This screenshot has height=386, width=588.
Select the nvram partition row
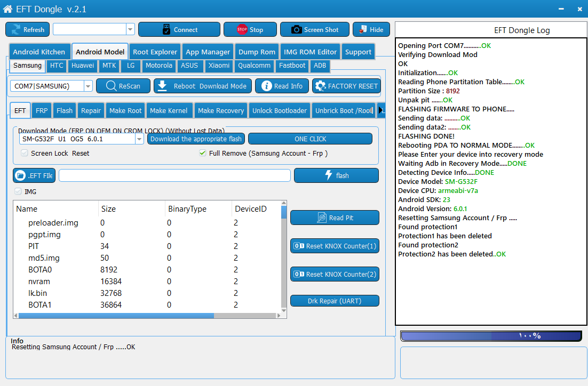click(x=147, y=282)
